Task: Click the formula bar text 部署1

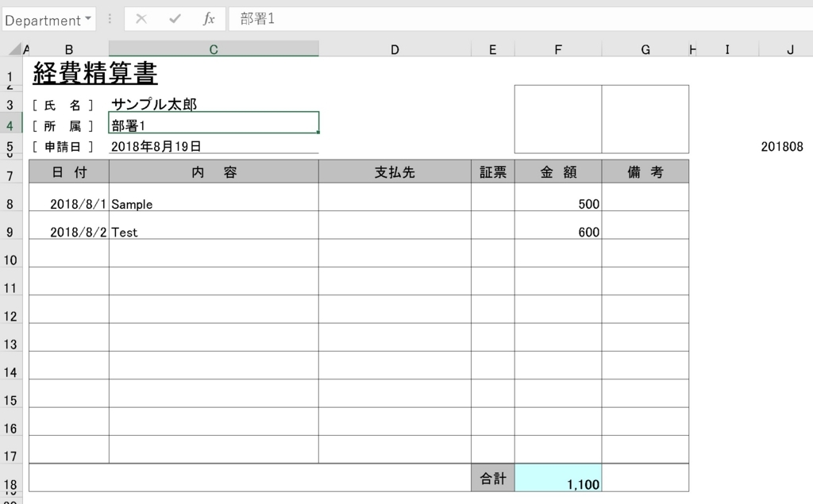Action: click(257, 19)
